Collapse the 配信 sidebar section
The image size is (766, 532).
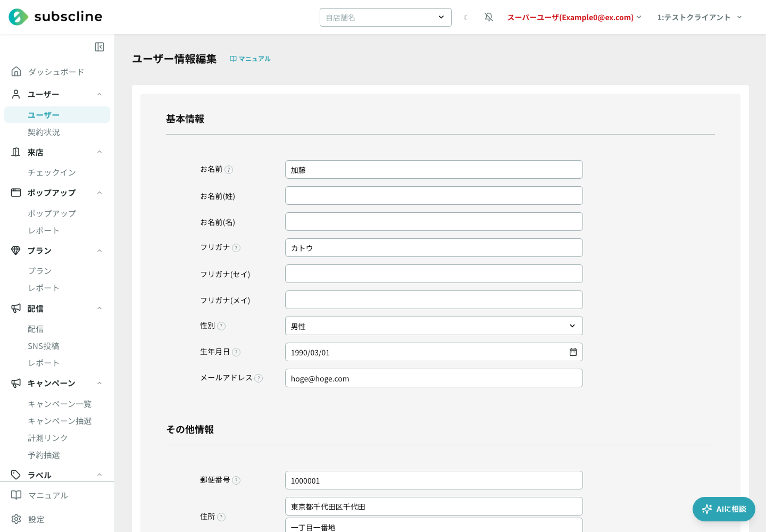(x=99, y=309)
